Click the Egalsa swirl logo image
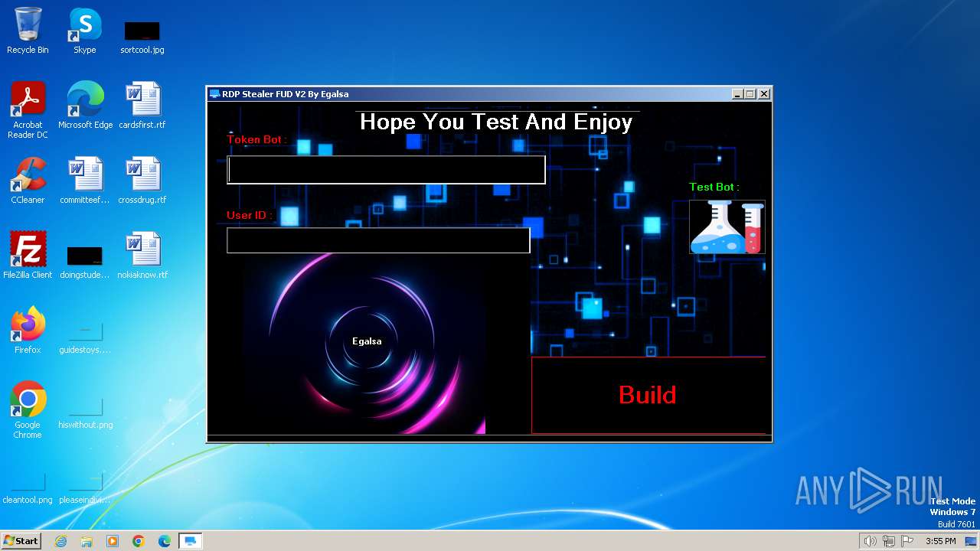980x551 pixels. coord(365,344)
